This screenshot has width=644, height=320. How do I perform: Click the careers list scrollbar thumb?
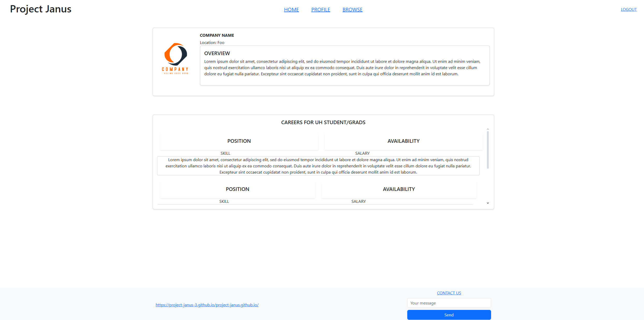pos(488,150)
